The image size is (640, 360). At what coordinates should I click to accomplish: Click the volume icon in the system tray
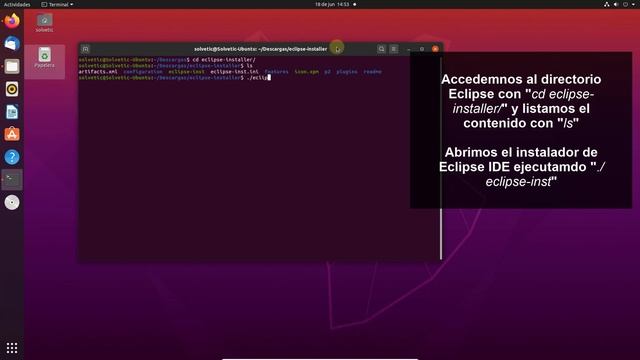click(616, 4)
